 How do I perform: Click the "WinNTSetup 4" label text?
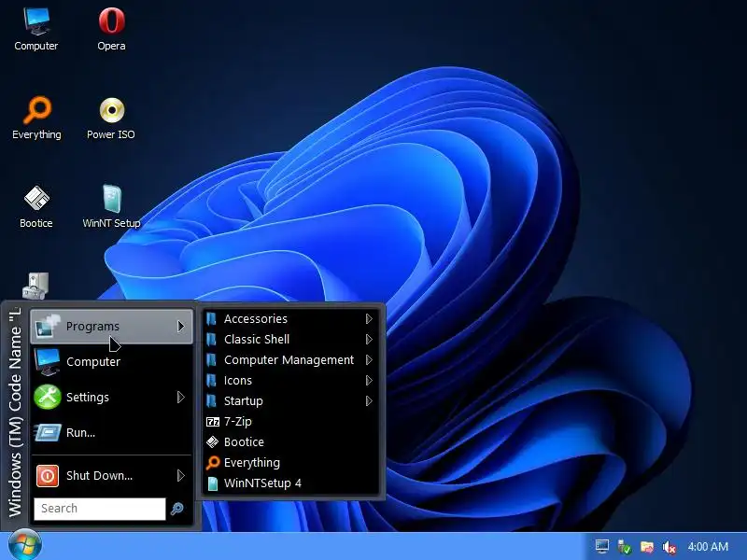262,483
